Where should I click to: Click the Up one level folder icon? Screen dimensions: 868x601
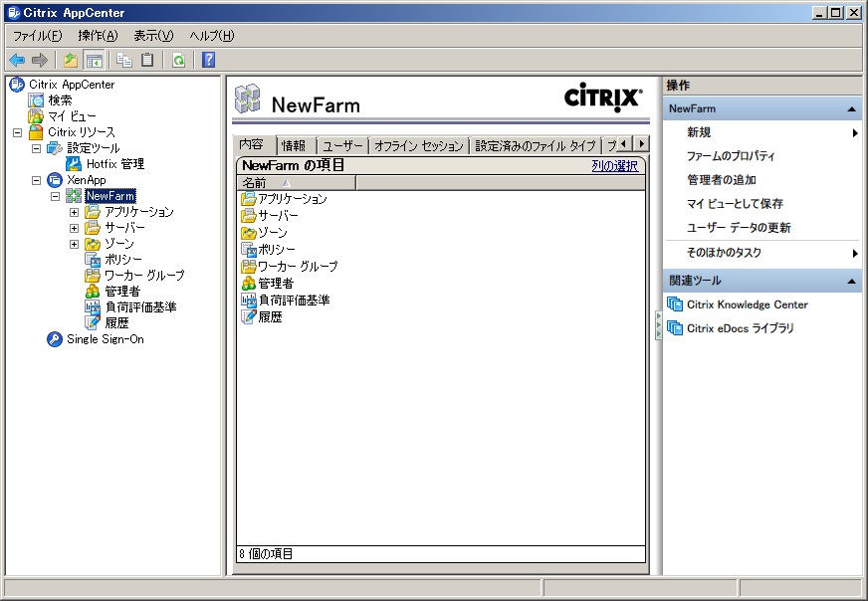pos(71,61)
